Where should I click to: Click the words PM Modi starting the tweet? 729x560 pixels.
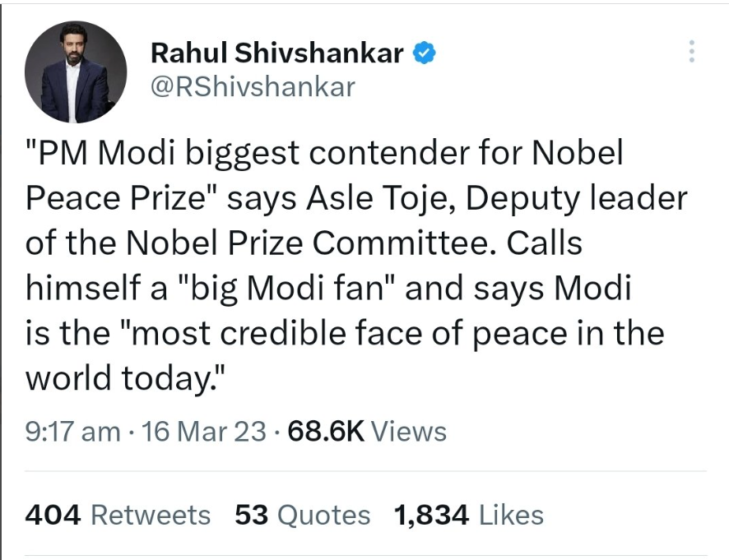pyautogui.click(x=100, y=153)
